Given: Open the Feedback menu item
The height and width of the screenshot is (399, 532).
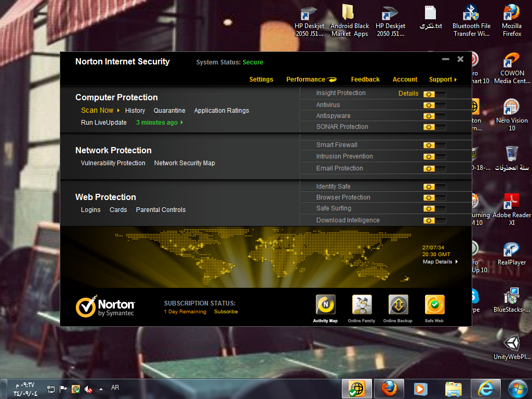Looking at the screenshot, I should [x=365, y=79].
